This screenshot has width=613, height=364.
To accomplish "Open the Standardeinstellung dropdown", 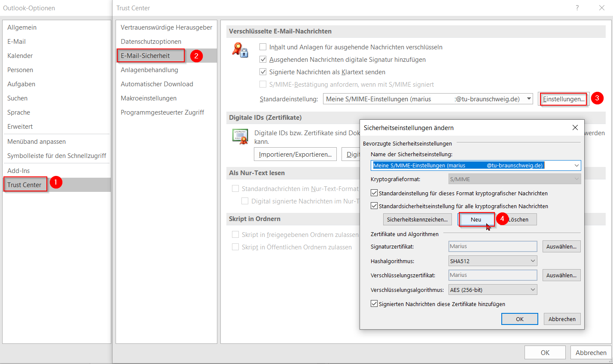I will pos(529,99).
